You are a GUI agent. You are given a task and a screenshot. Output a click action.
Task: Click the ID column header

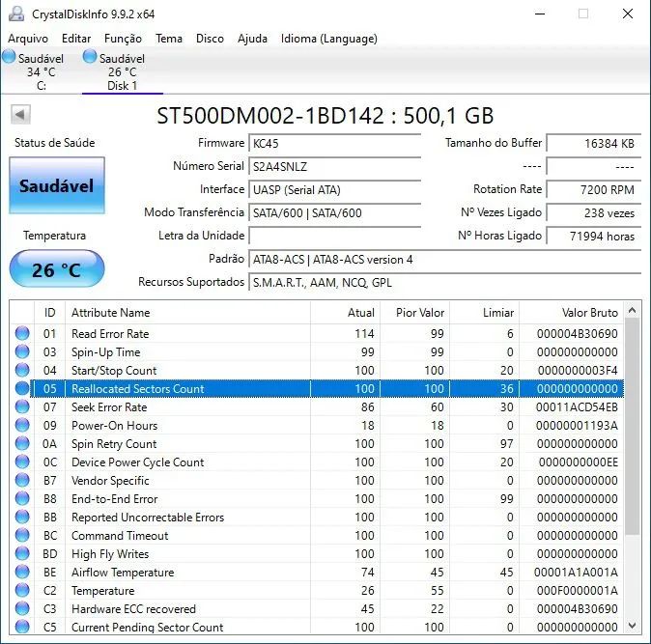[x=49, y=313]
